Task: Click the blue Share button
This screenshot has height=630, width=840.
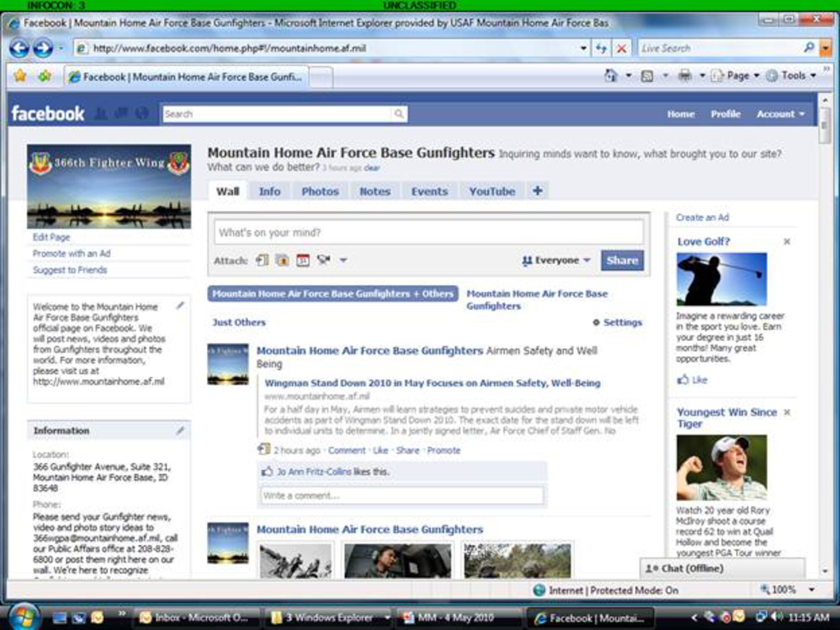Action: click(x=622, y=260)
